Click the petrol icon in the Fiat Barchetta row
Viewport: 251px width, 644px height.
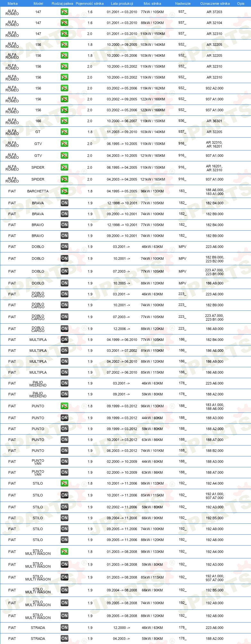click(64, 191)
